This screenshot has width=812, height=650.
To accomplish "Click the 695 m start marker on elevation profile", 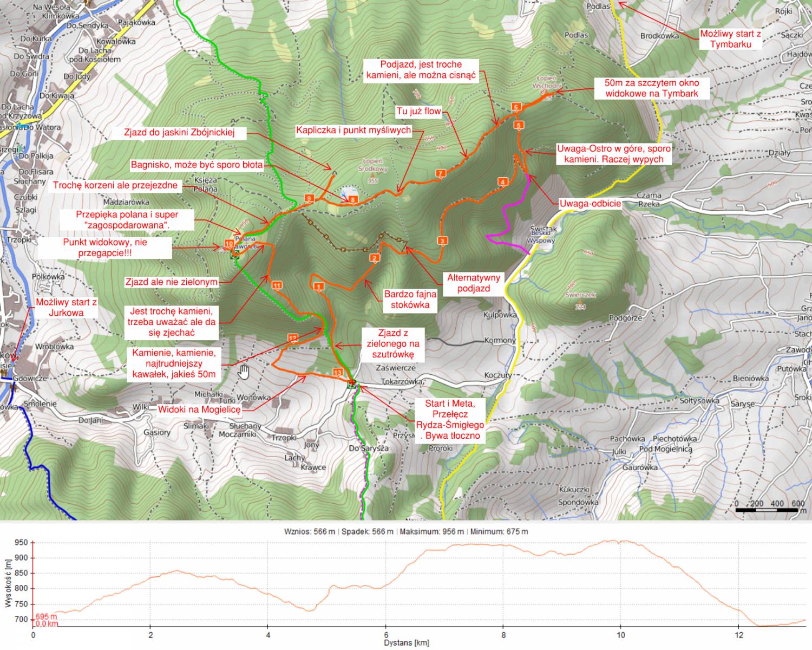I will [46, 616].
